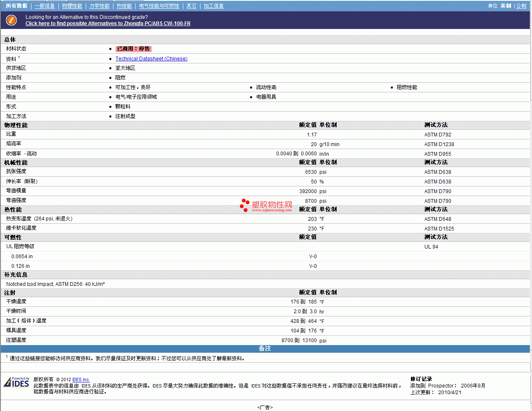Open Technical Datasheet (Chinese) link
The width and height of the screenshot is (532, 411).
151,59
